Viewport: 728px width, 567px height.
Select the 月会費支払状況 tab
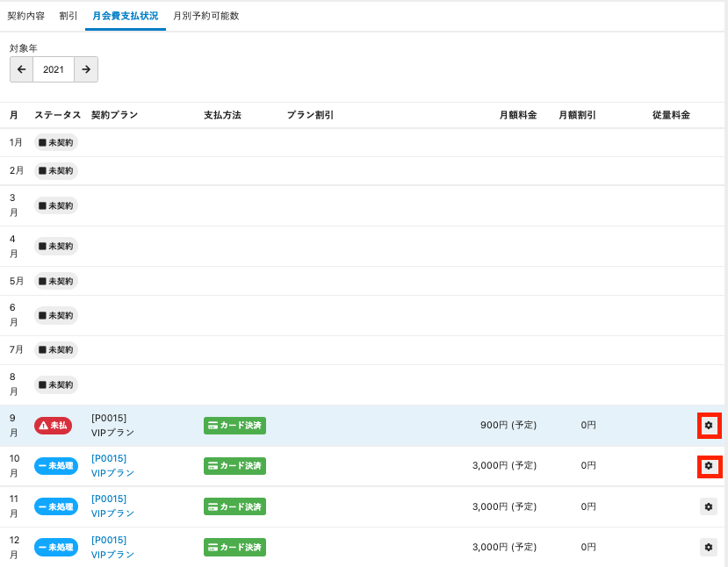tap(125, 16)
